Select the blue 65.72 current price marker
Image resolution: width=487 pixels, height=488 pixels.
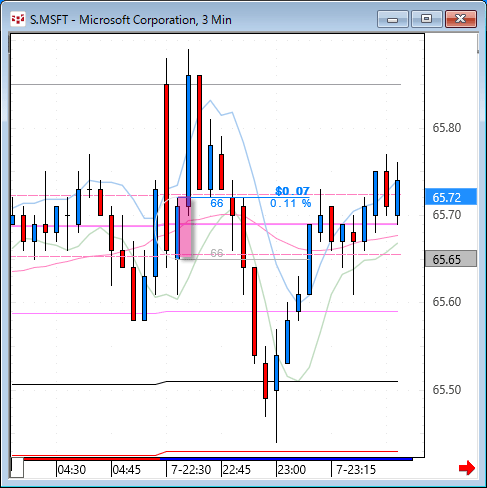[x=451, y=197]
